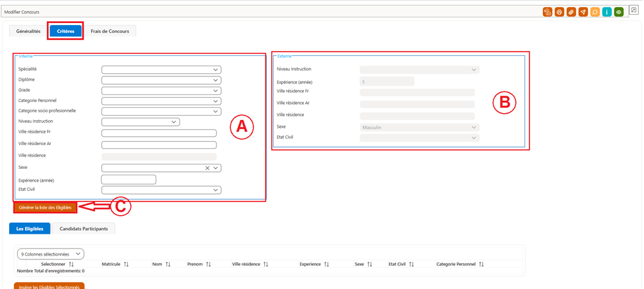This screenshot has width=644, height=289.
Task: Click the paperclip attachment icon
Action: (x=571, y=12)
